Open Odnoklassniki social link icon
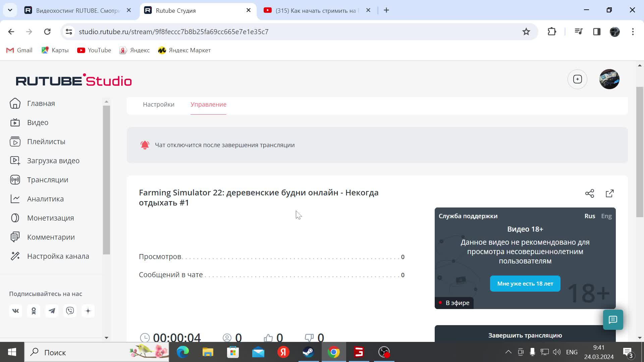Image resolution: width=644 pixels, height=362 pixels. click(x=34, y=311)
